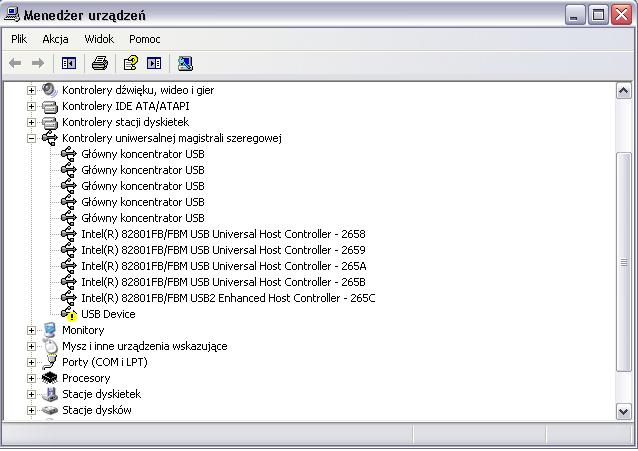
Task: Click the IDE ATA/ATAPI controllers icon
Action: [x=50, y=106]
